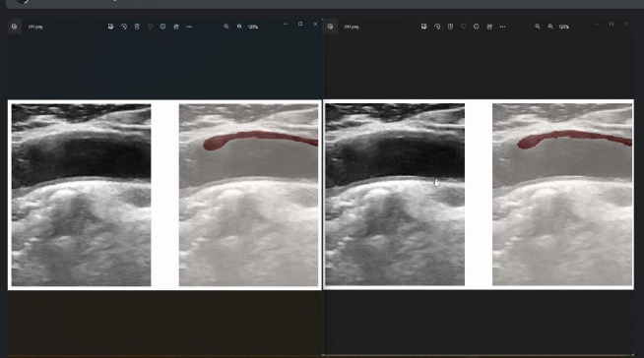Delete the photo in right window
Image resolution: width=644 pixels, height=358 pixels.
coord(450,27)
